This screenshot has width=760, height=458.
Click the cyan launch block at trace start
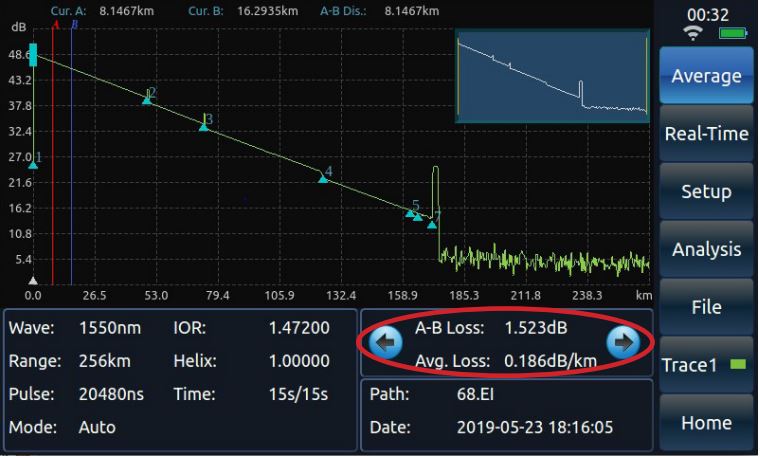pyautogui.click(x=33, y=55)
